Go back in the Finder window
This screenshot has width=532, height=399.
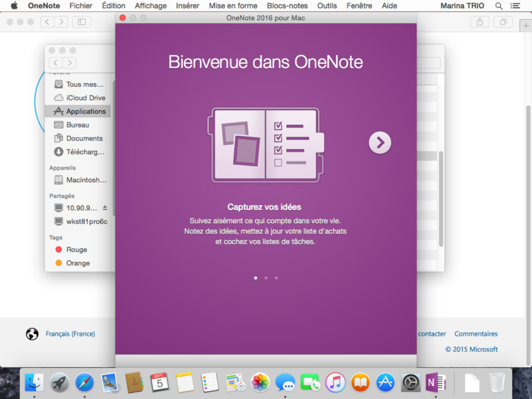click(55, 63)
